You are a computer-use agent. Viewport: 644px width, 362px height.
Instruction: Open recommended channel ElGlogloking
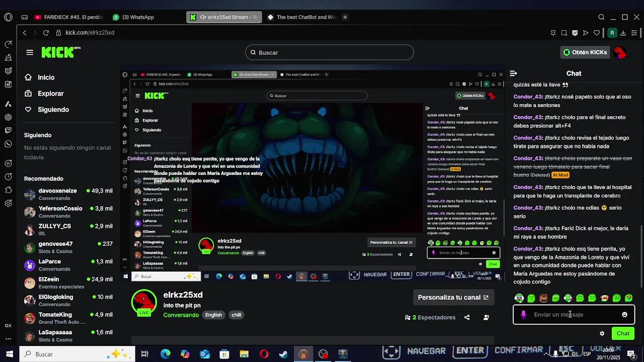click(x=68, y=300)
